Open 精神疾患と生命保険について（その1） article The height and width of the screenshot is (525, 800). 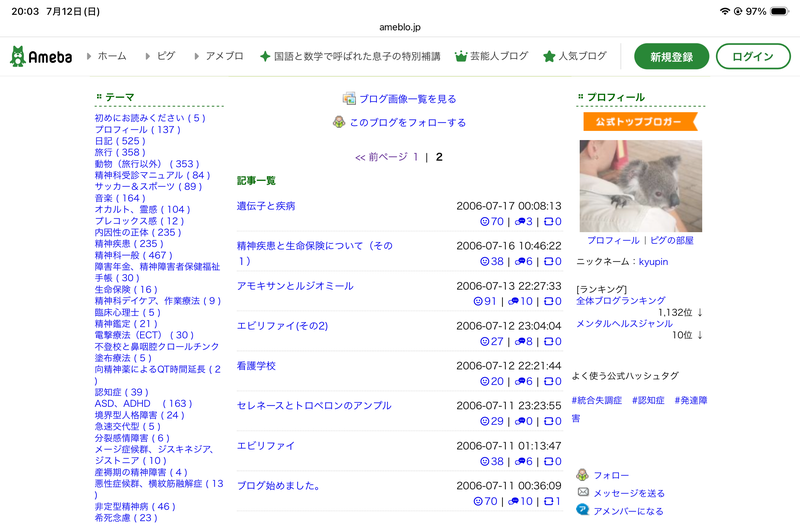click(315, 253)
